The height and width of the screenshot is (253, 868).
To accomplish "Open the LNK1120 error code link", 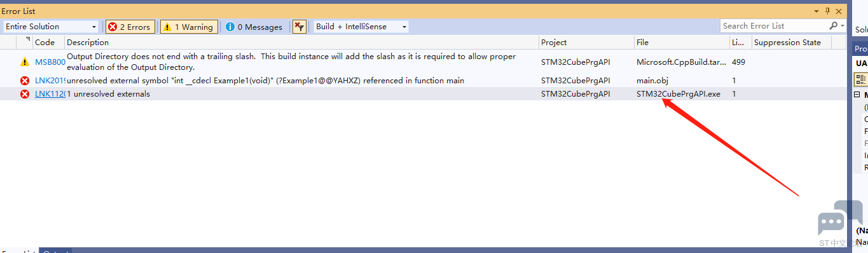I will coord(50,94).
